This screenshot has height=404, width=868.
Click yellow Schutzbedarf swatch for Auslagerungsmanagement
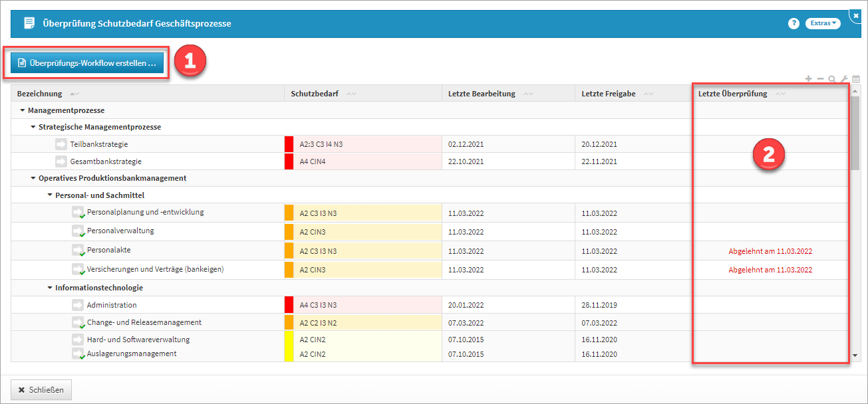point(289,354)
